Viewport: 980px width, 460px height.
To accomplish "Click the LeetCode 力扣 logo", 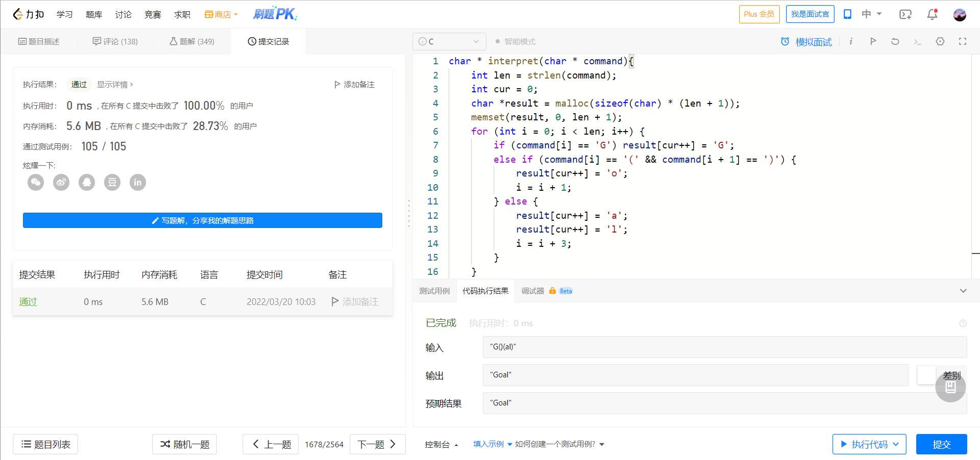I will click(x=29, y=14).
